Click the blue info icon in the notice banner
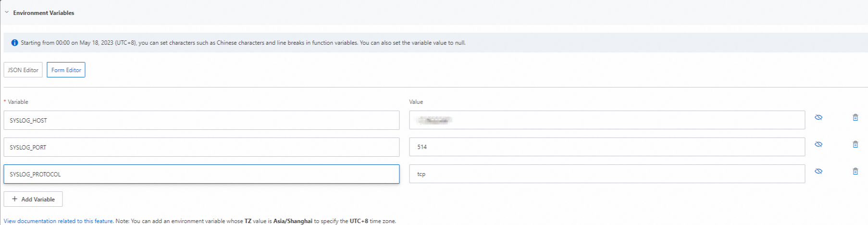 click(14, 43)
